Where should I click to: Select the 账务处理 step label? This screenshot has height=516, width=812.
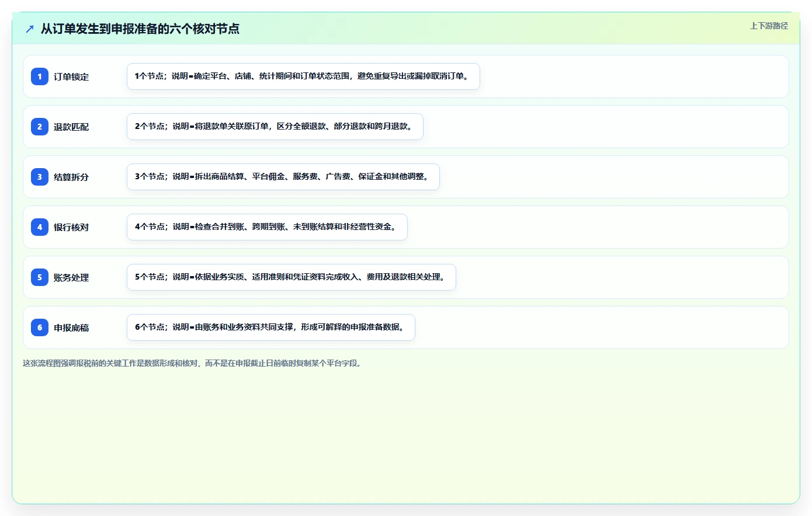tap(71, 278)
